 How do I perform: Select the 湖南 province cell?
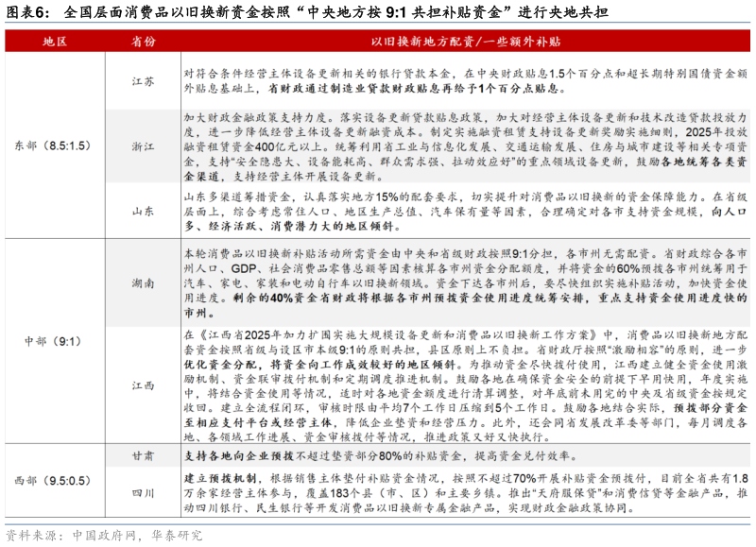pos(143,282)
